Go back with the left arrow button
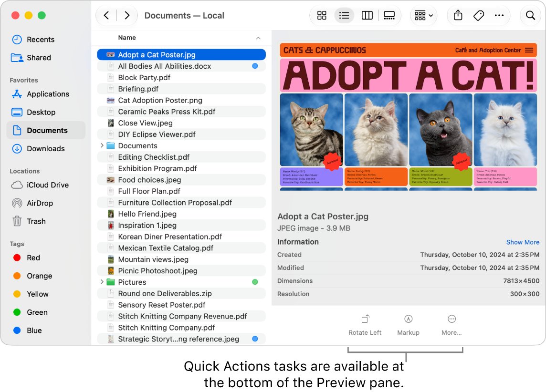This screenshot has width=546, height=392. (x=106, y=15)
